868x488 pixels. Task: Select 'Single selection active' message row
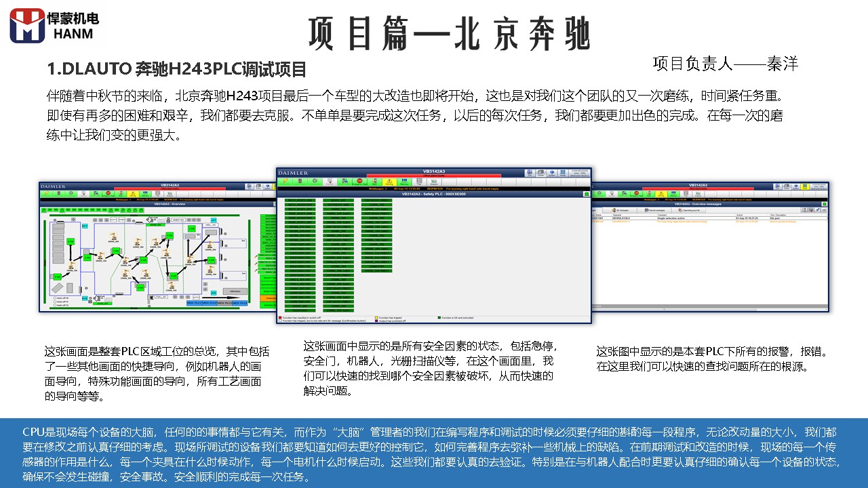[x=710, y=218]
